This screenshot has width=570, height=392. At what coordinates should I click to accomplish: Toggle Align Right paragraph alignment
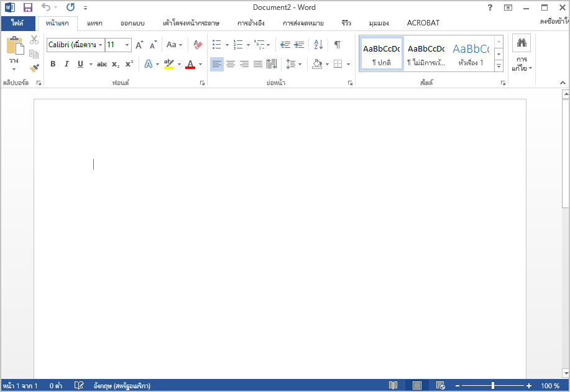tap(244, 64)
